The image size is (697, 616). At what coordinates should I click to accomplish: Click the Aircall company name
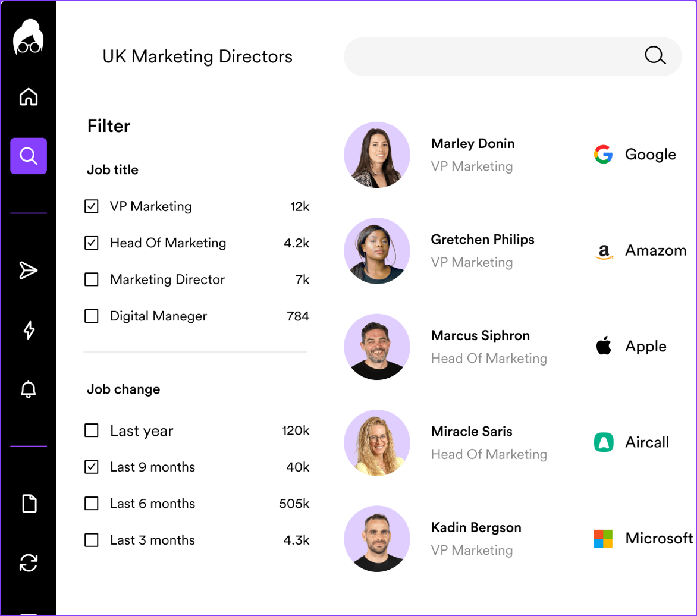pos(647,442)
